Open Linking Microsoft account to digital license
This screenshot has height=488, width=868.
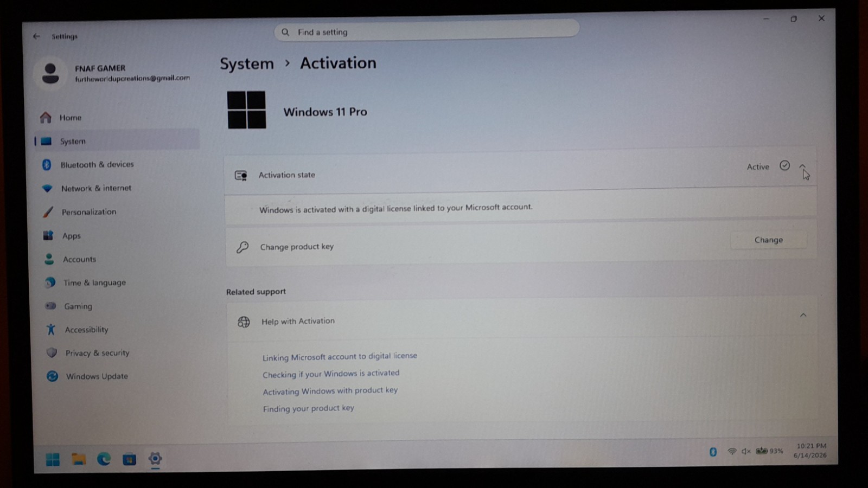[x=340, y=356]
